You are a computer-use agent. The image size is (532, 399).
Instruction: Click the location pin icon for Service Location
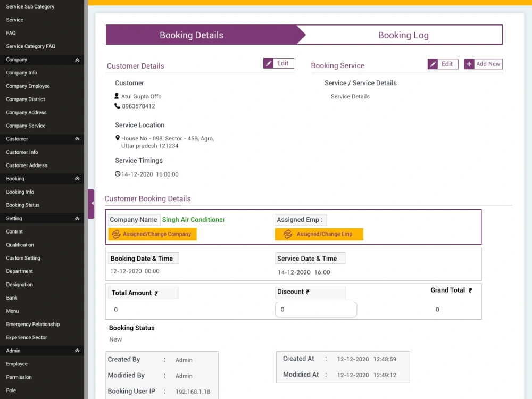(118, 138)
